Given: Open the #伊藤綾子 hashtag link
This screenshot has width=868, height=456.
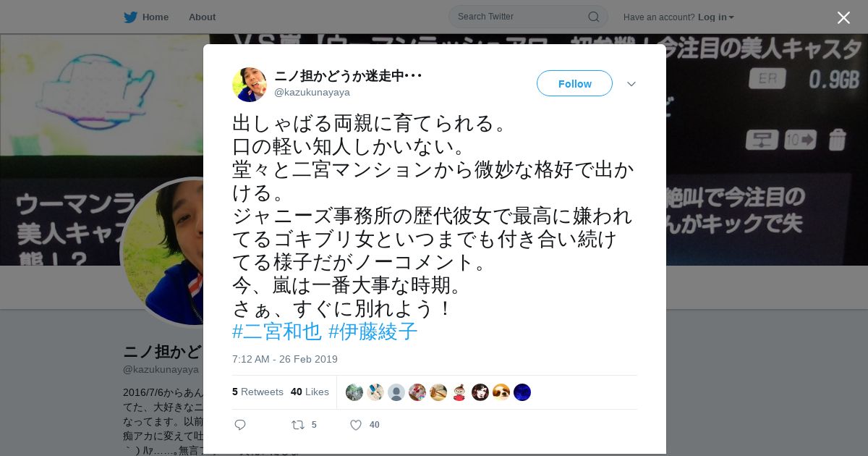Looking at the screenshot, I should [x=373, y=332].
